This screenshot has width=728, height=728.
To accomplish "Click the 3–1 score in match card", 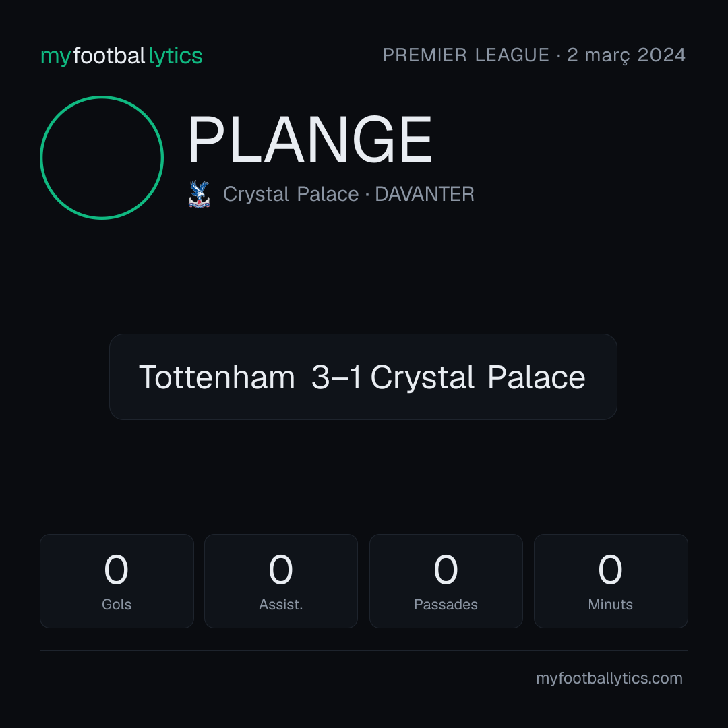I will point(336,377).
